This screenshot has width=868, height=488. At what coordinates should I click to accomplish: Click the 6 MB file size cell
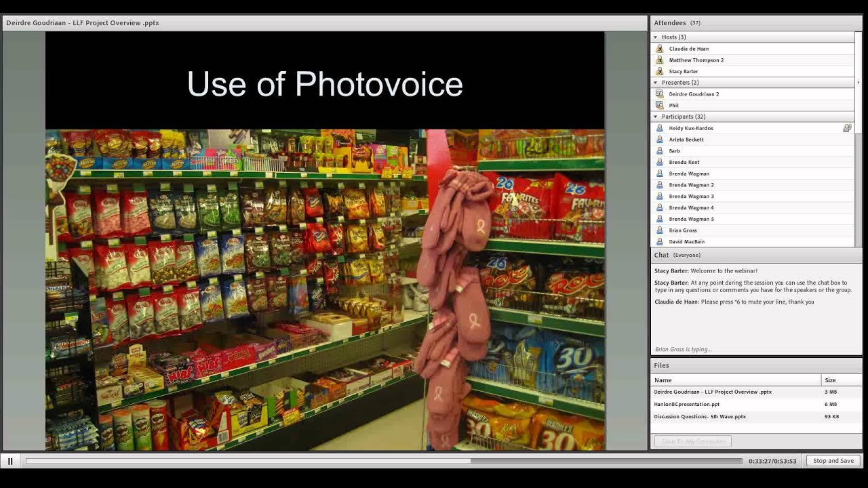(830, 404)
